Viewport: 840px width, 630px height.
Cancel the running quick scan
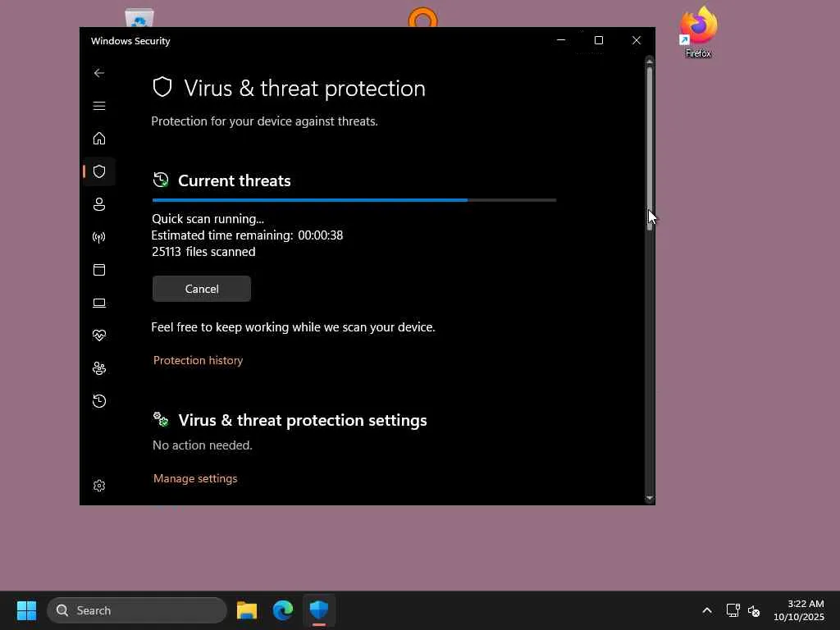point(202,289)
